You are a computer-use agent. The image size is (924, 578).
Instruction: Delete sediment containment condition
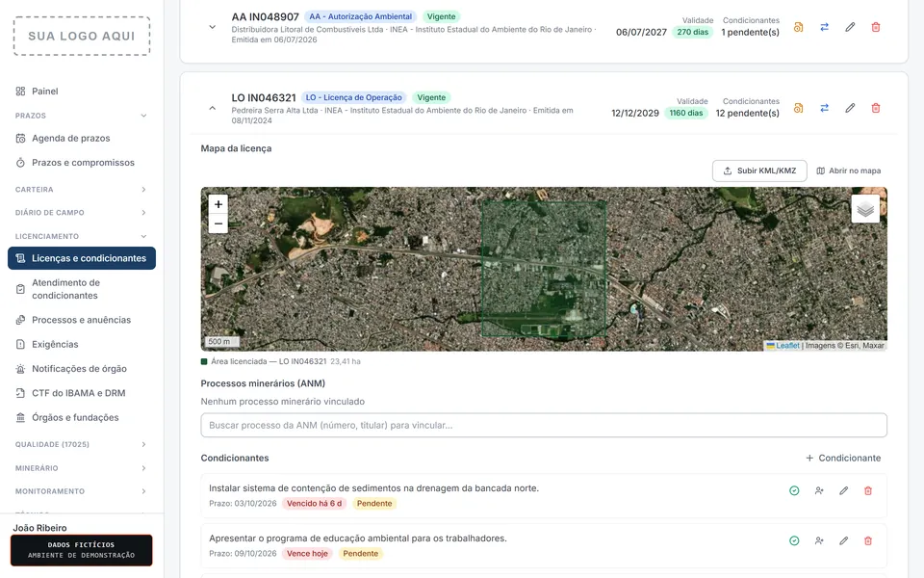(868, 490)
